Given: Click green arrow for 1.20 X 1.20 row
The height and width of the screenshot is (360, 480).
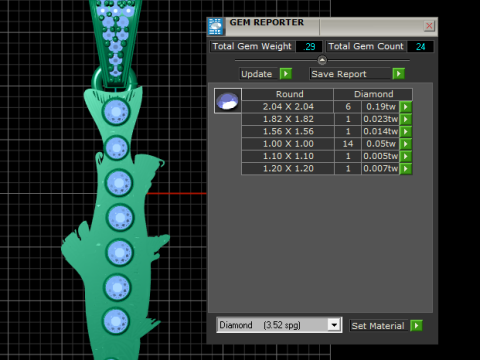Looking at the screenshot, I should (x=406, y=169).
